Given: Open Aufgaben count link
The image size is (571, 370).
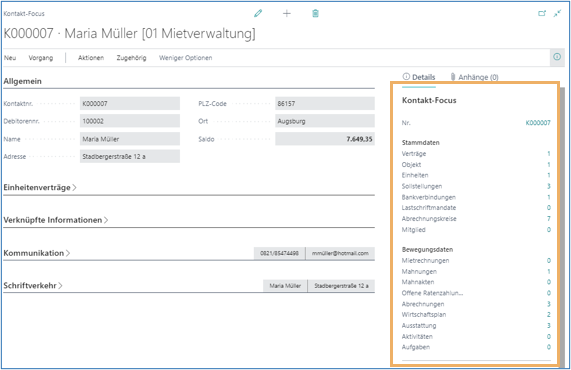Looking at the screenshot, I should [548, 347].
